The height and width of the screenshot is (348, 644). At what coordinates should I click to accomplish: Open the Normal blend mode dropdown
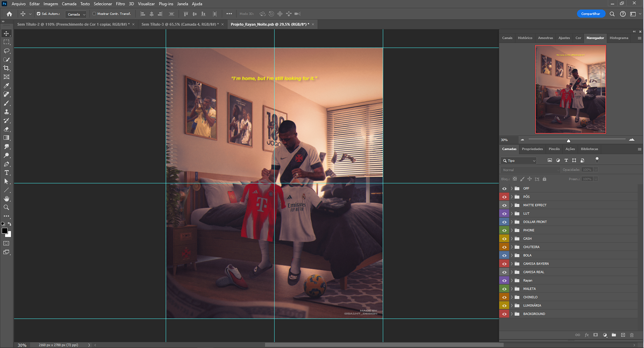pyautogui.click(x=530, y=170)
